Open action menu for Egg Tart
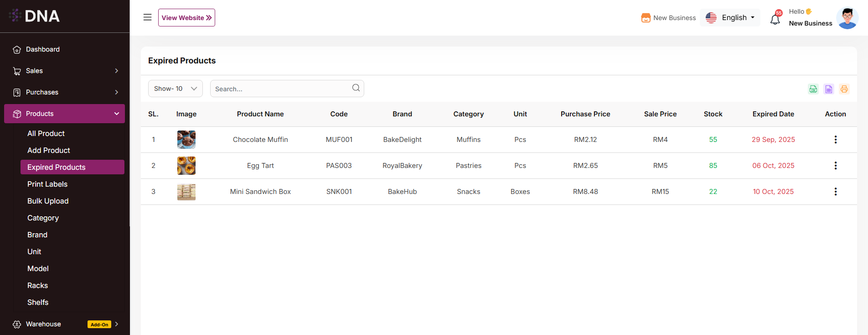Viewport: 868px width, 335px height. tap(835, 166)
